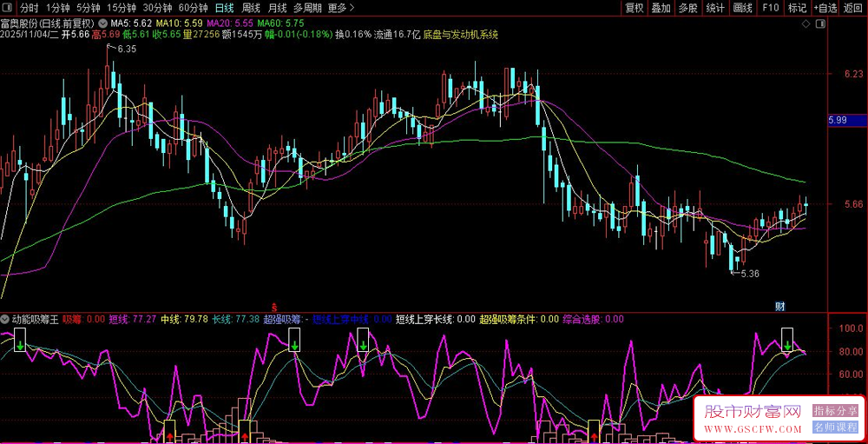The height and width of the screenshot is (444, 868).
Task: Select the 1分钟 period tab
Action: click(57, 8)
